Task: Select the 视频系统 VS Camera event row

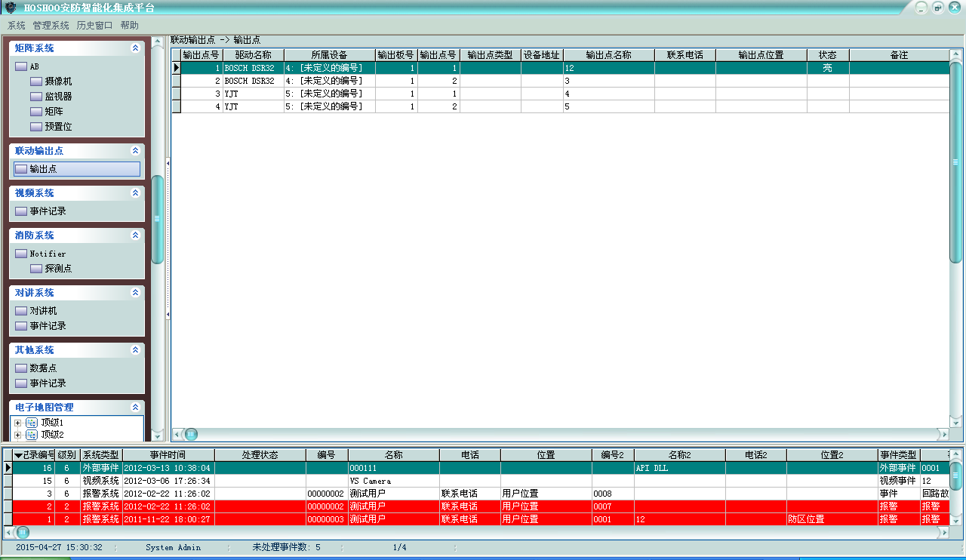Action: click(377, 481)
